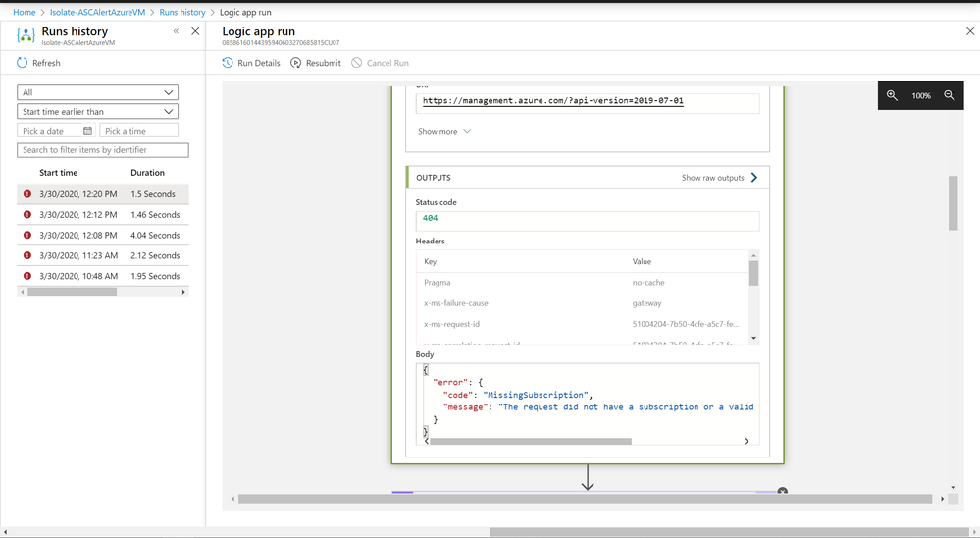This screenshot has height=538, width=980.
Task: Click the designer canvas horizontal scrollbar right arrow
Action: [943, 499]
